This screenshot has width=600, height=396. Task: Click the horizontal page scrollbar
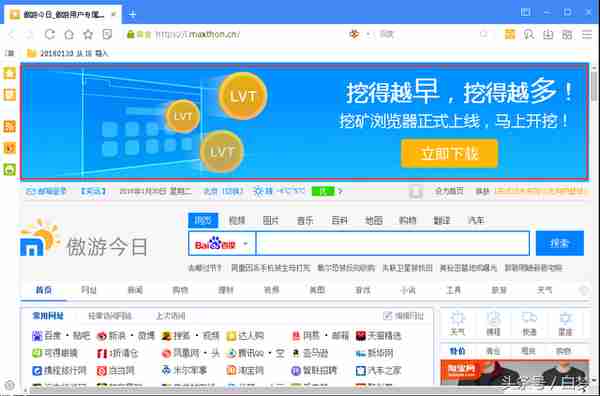[x=306, y=389]
